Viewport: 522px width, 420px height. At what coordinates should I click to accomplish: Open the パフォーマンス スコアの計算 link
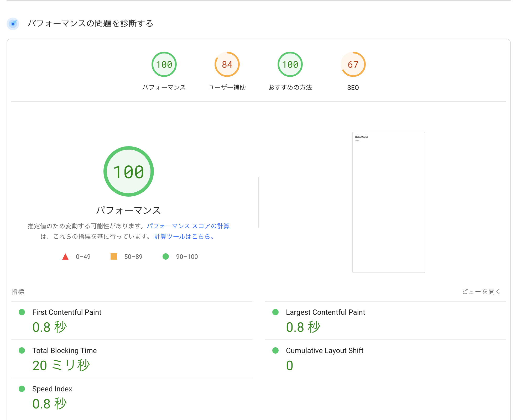(188, 226)
